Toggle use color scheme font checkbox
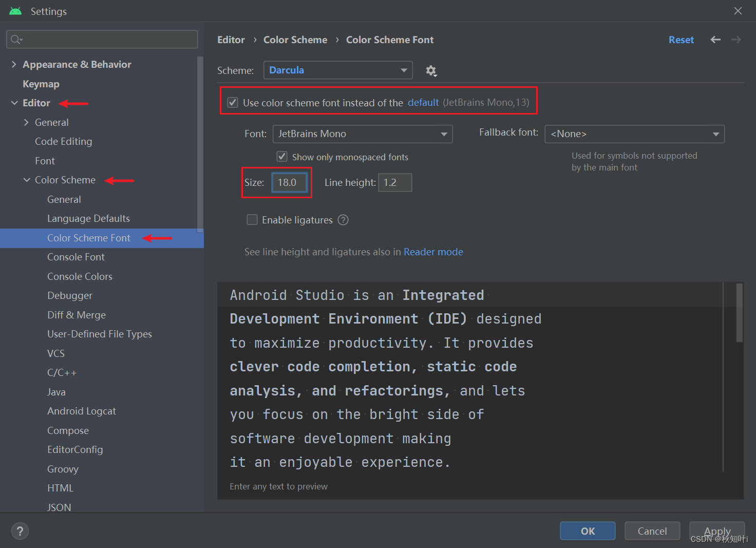Viewport: 756px width, 548px height. pos(233,102)
